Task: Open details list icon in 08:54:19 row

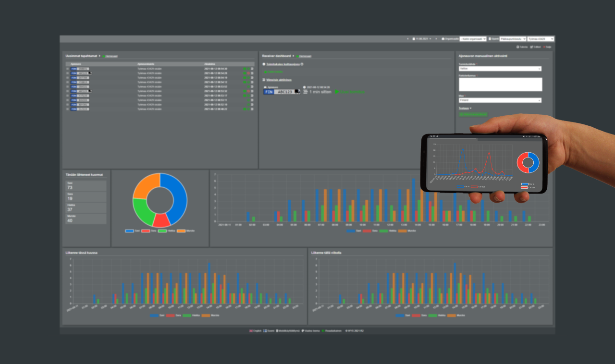Action: tap(252, 78)
